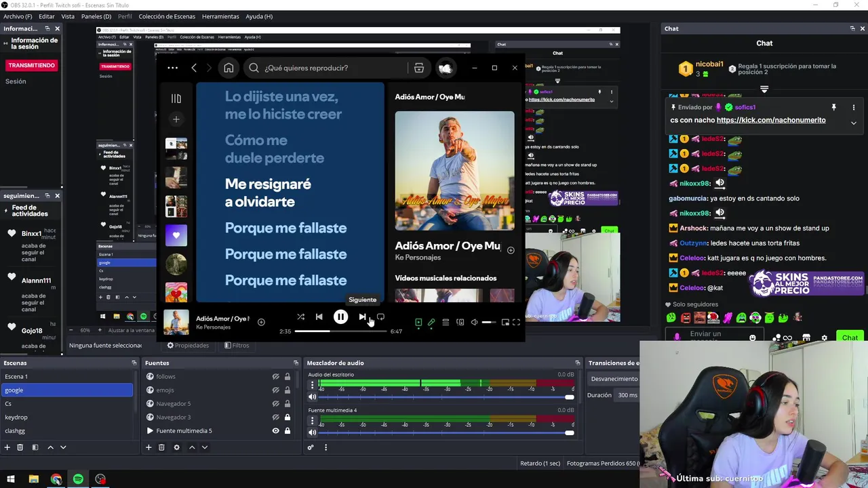Open Spotify from Windows taskbar

[x=78, y=480]
